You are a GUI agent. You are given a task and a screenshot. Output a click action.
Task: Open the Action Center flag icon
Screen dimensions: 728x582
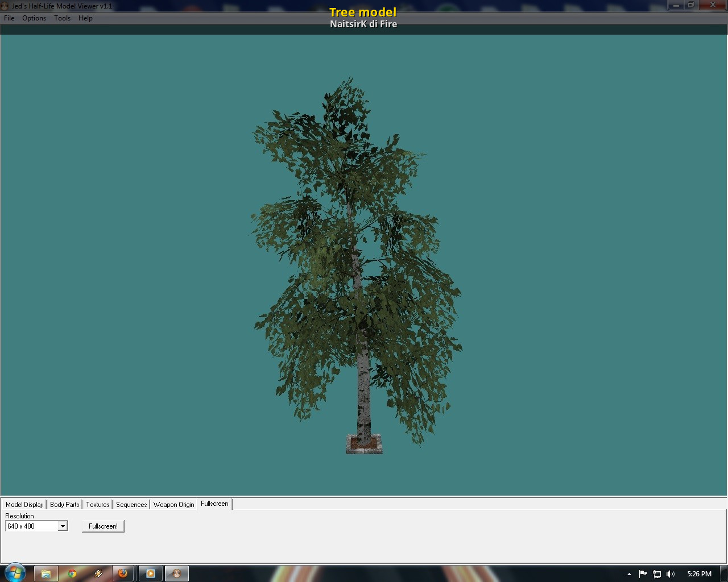point(643,574)
